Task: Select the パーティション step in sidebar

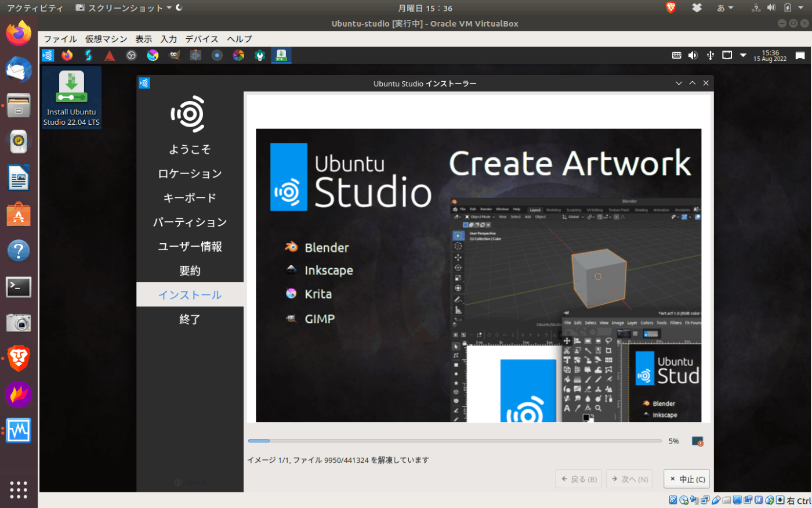Action: pos(190,222)
